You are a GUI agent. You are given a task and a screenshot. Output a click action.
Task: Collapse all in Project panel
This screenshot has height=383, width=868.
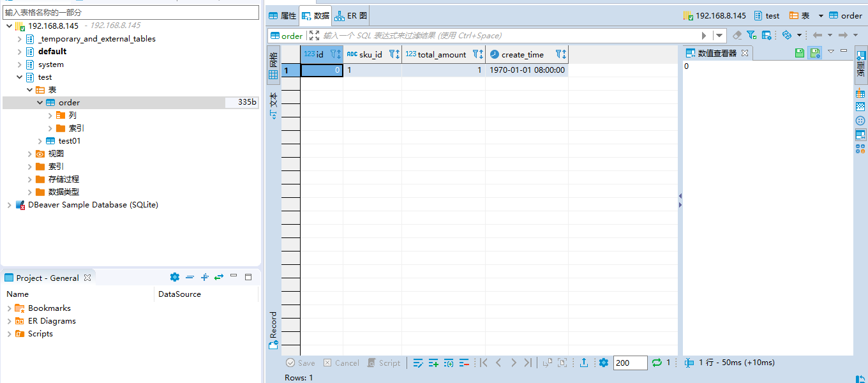click(x=190, y=277)
